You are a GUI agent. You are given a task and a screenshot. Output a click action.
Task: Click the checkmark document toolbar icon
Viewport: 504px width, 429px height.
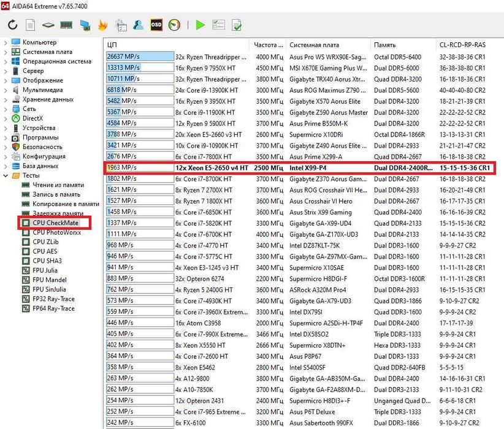point(237,25)
